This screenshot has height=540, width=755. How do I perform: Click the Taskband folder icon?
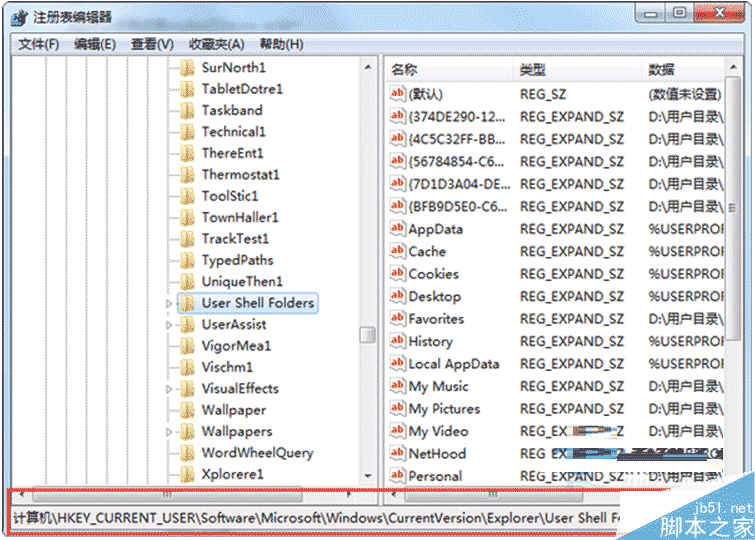click(x=187, y=110)
